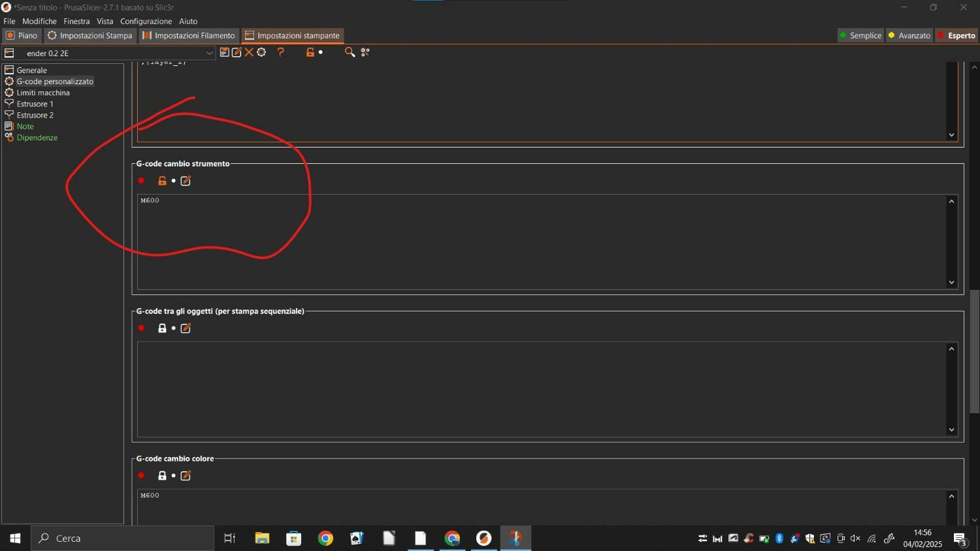Open Estrusore 1 settings
Viewport: 980px width, 551px height.
pos(35,104)
